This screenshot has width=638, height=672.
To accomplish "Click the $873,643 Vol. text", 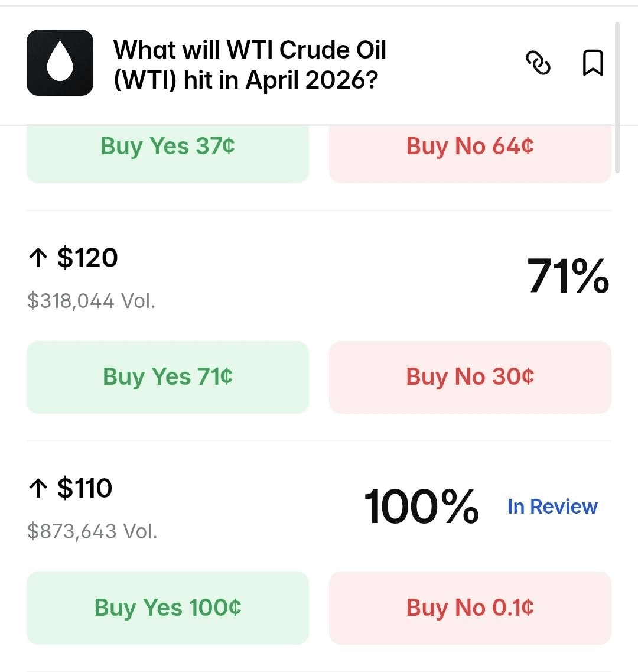I will 92,531.
